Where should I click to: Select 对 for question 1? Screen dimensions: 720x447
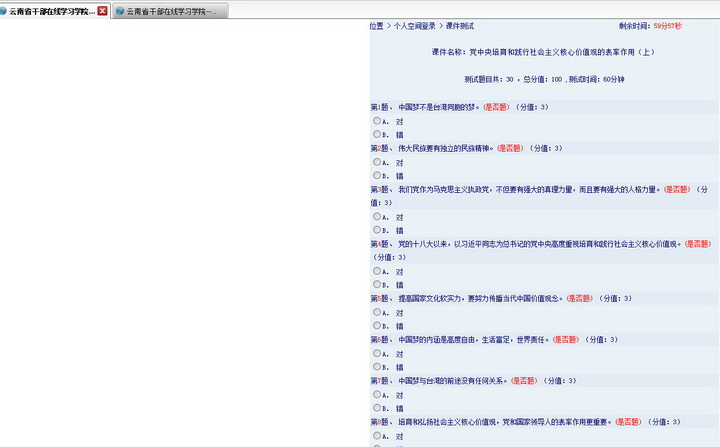tap(377, 121)
